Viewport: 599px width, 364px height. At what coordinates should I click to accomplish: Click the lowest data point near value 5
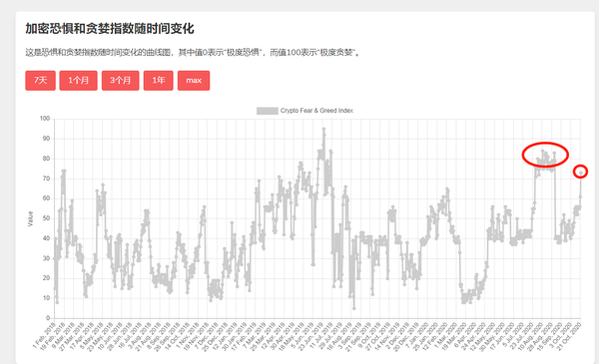354,308
